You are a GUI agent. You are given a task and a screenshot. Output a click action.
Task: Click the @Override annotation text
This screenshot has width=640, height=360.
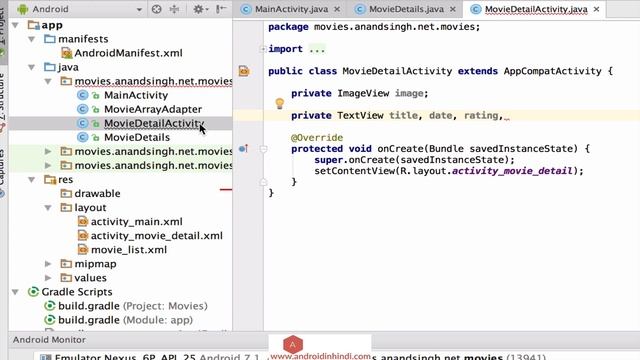point(317,138)
